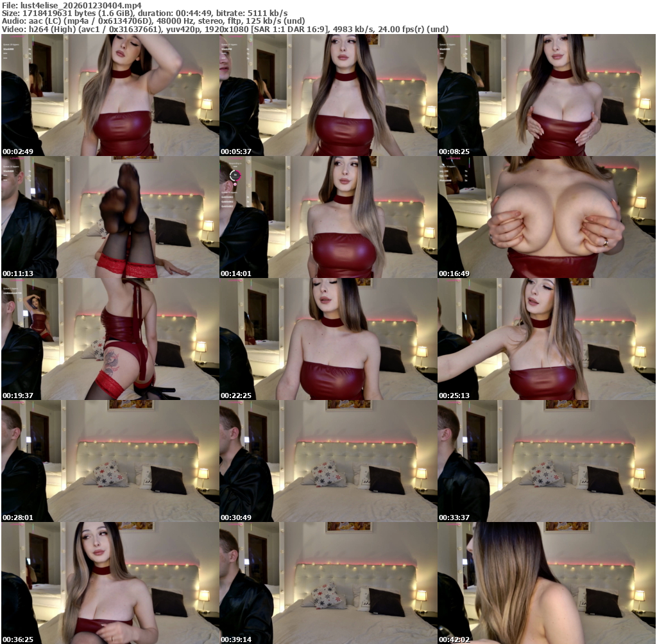Select the empty-room frame at 00:28:01
Image resolution: width=657 pixels, height=644 pixels.
pyautogui.click(x=110, y=461)
